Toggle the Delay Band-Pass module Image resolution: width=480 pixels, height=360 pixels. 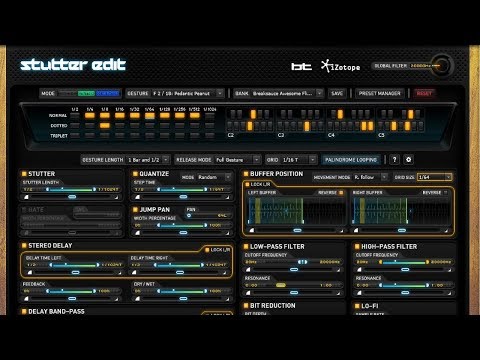(24, 311)
